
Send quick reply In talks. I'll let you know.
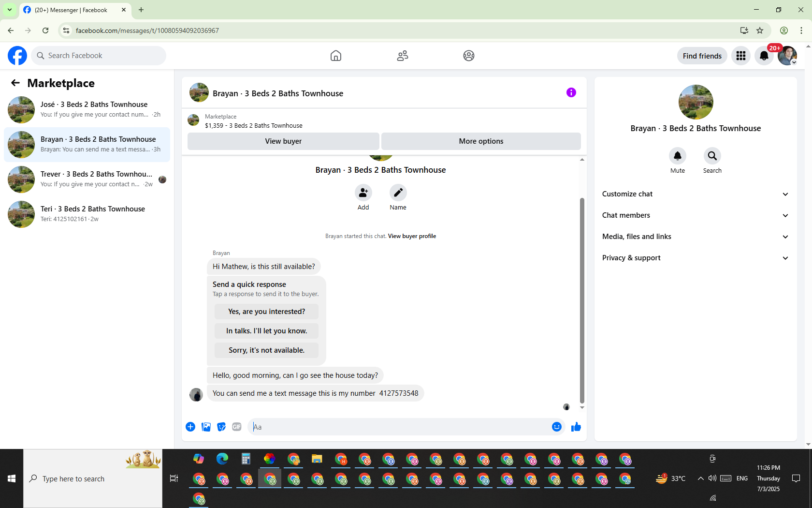[x=266, y=331]
